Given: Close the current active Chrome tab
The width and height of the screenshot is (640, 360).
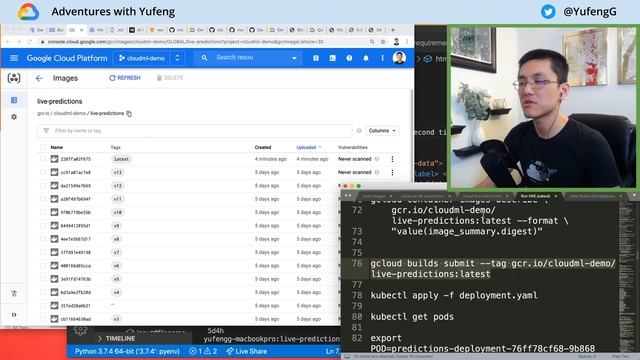Looking at the screenshot, I should click(82, 30).
